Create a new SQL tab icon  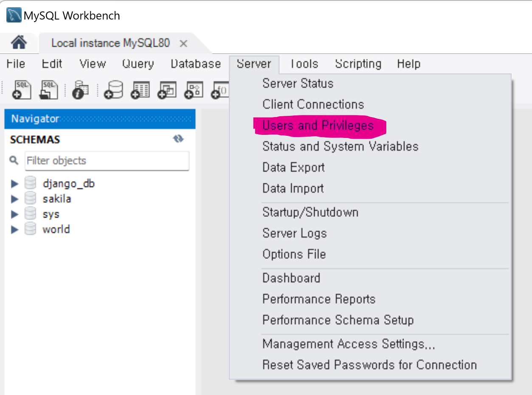21,90
